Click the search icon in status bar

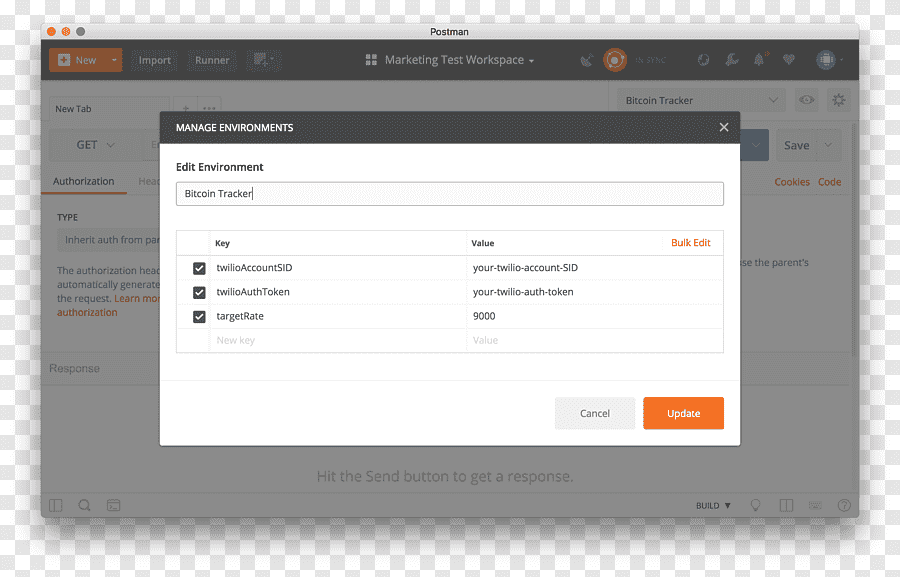[84, 505]
